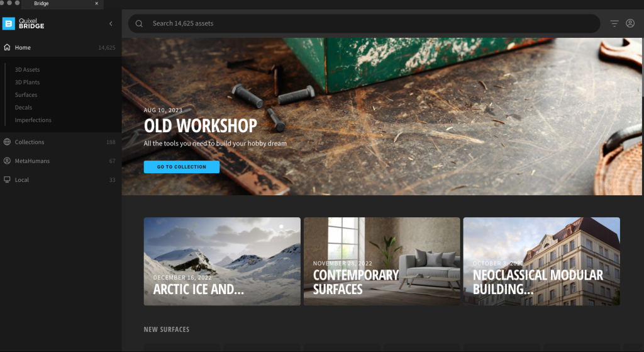Open the Imperfections category
The width and height of the screenshot is (644, 352).
point(33,120)
